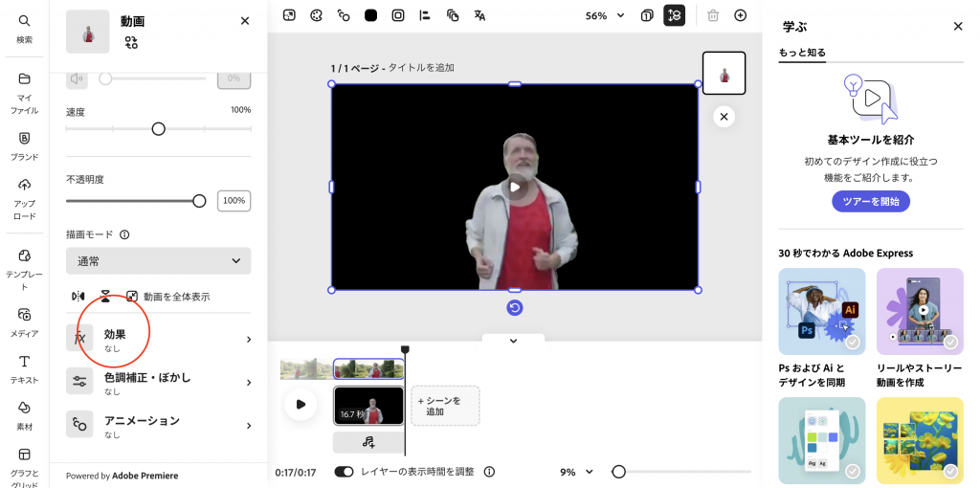Image resolution: width=980 pixels, height=488 pixels.
Task: Open the black background color swatch
Action: coord(371,15)
